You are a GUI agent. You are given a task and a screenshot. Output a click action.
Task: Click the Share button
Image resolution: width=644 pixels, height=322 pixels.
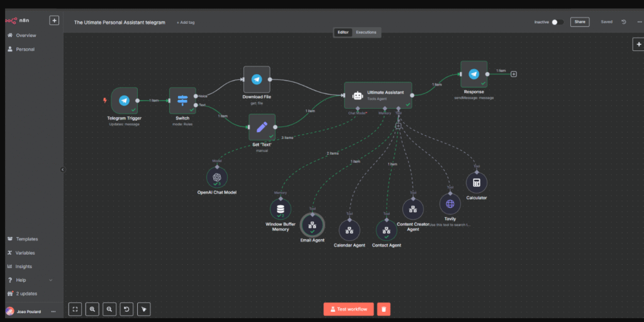click(579, 22)
